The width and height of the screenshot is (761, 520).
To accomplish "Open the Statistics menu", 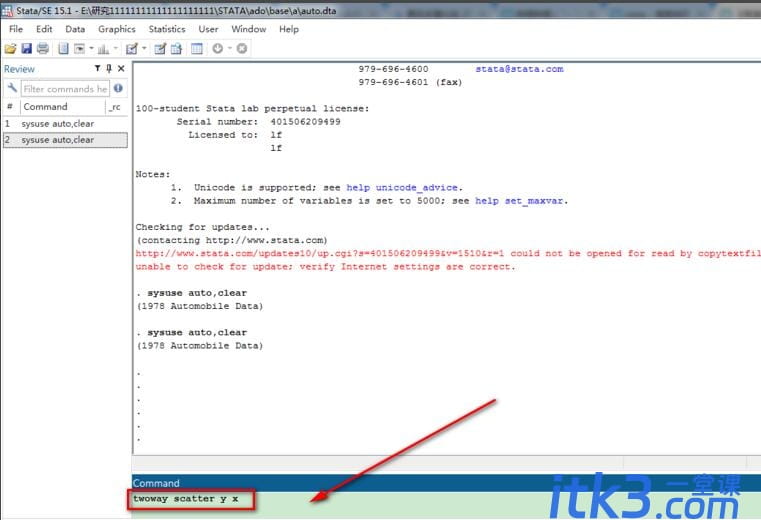I will (167, 29).
